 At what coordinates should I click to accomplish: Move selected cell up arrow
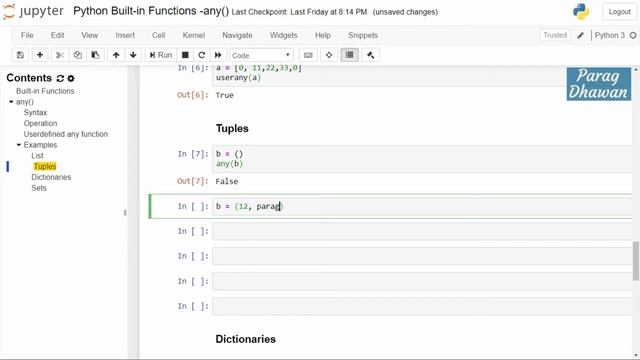pyautogui.click(x=116, y=55)
